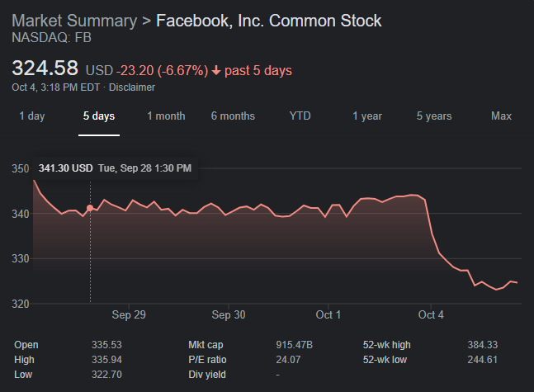Click the Sep 29 date axis label
534x392 pixels.
129,314
